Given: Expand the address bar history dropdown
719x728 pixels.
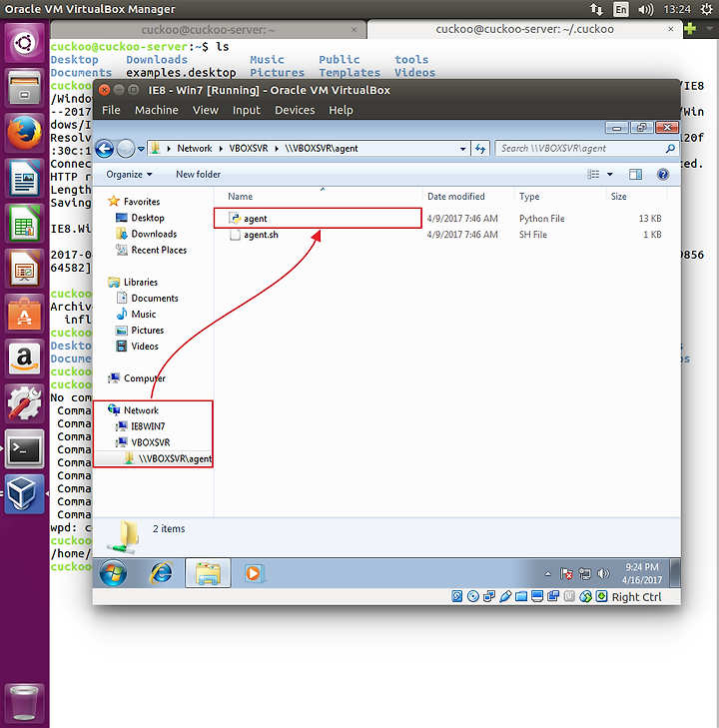Looking at the screenshot, I should click(462, 149).
